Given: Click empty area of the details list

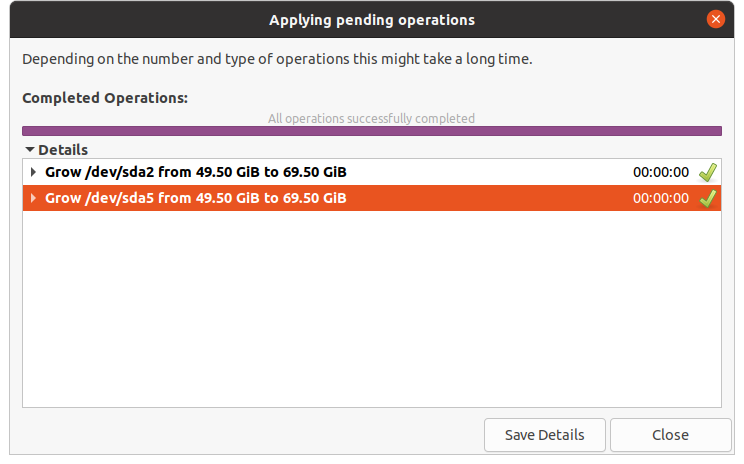Looking at the screenshot, I should pos(371,310).
